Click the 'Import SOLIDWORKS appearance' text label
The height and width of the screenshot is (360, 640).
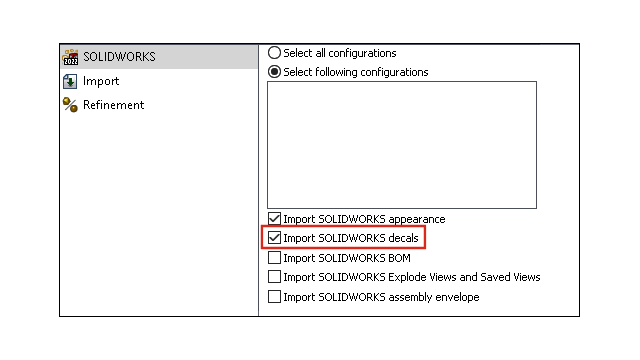[364, 219]
